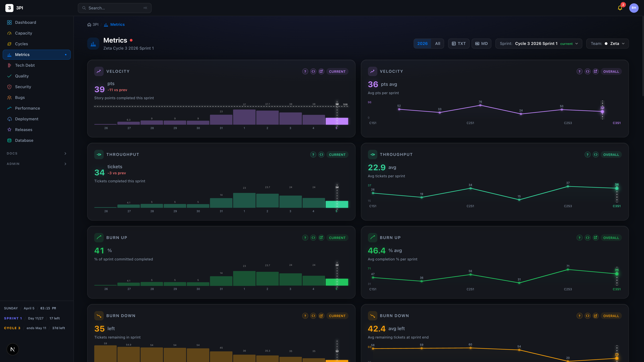Switch year filter to All

(x=438, y=43)
